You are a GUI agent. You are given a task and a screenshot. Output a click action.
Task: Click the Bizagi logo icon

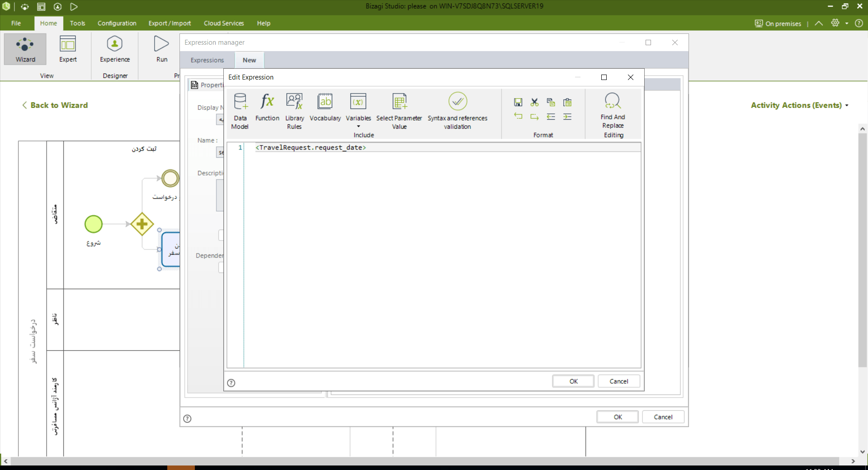(6, 6)
